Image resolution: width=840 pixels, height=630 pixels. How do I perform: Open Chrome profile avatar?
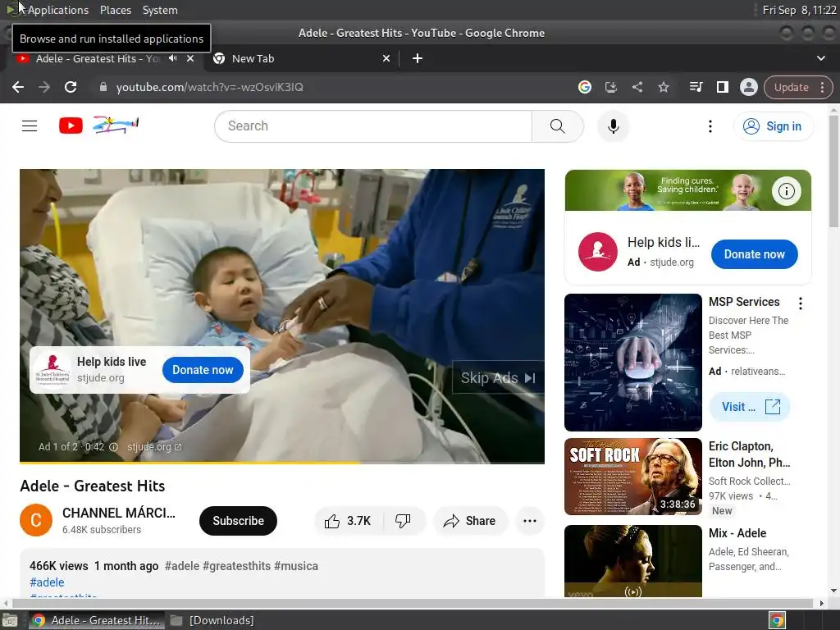point(748,87)
